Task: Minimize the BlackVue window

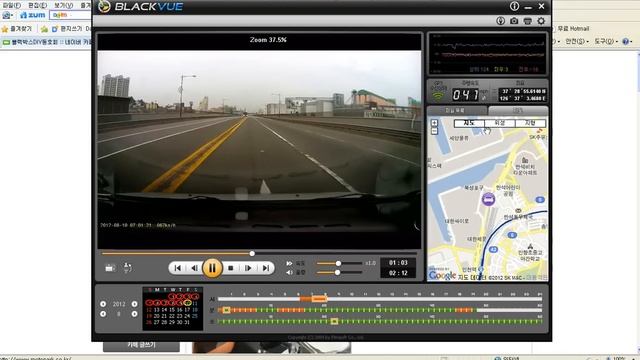Action: [x=528, y=7]
